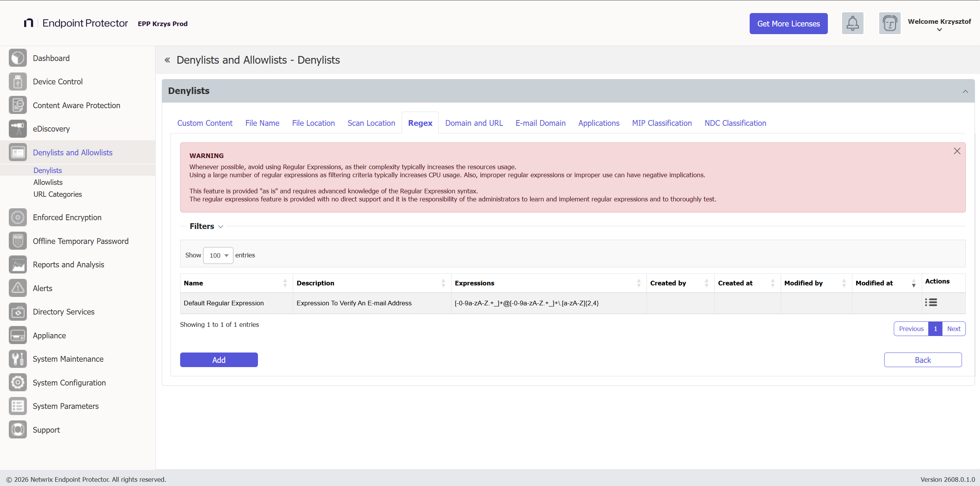The image size is (980, 486).
Task: Sort table by Modified by column
Action: (x=816, y=283)
